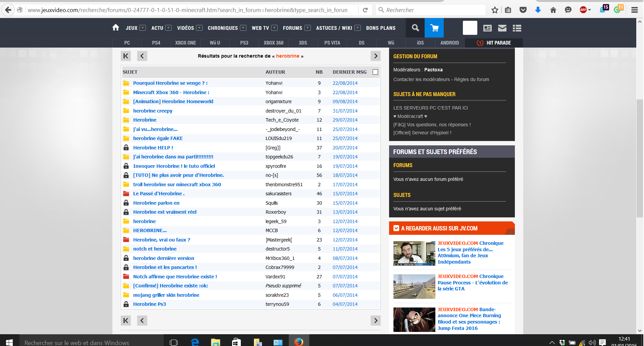Viewport: 644px width, 346px height.
Task: Go to previous results page at bottom
Action: (x=142, y=321)
